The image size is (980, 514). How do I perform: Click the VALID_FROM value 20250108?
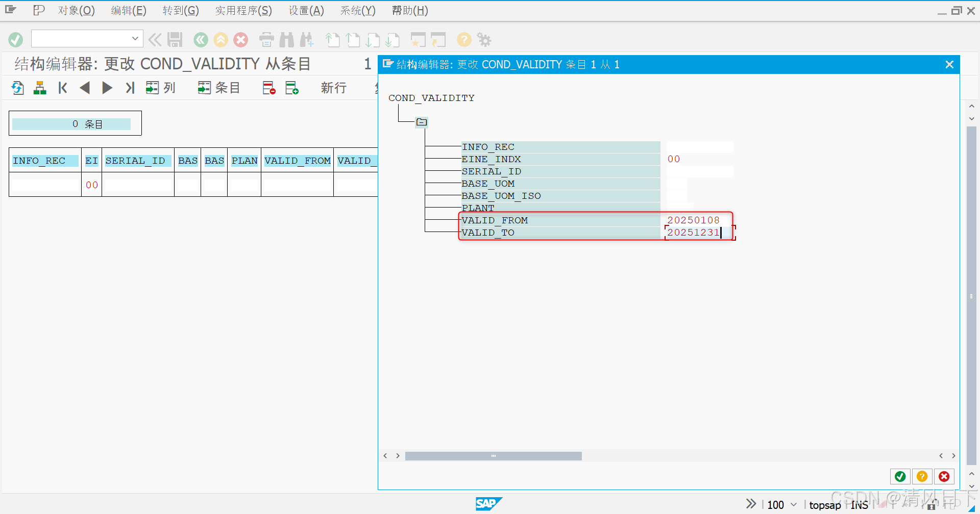(693, 220)
